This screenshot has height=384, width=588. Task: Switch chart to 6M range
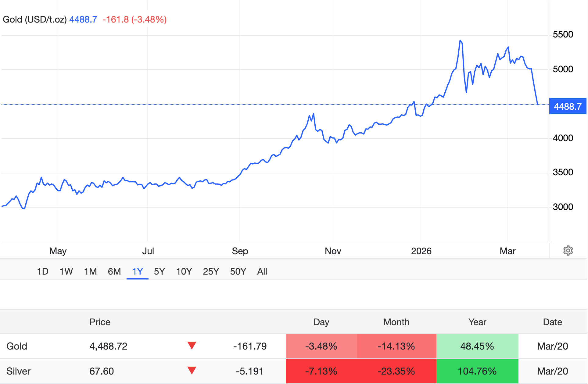click(114, 271)
